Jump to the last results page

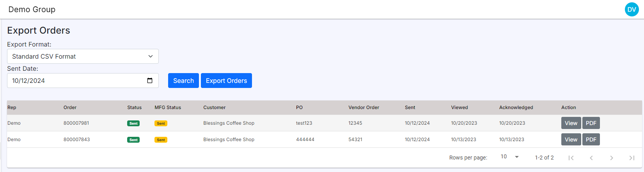[x=632, y=158]
